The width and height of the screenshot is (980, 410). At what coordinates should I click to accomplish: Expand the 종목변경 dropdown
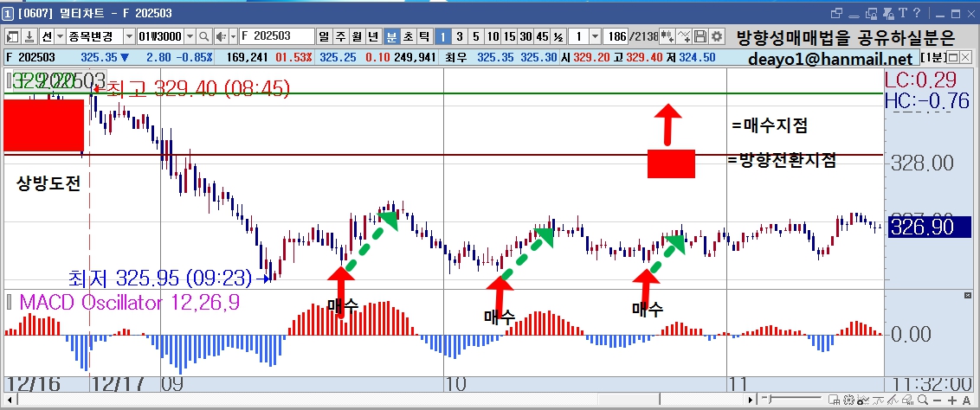point(129,36)
